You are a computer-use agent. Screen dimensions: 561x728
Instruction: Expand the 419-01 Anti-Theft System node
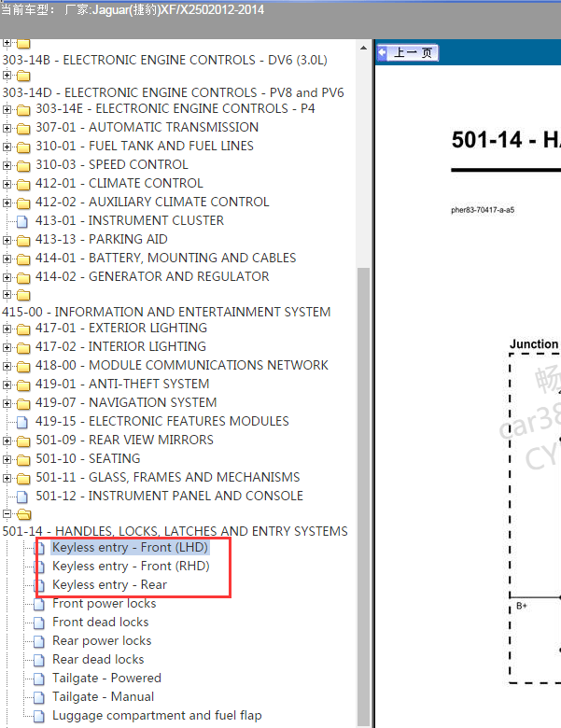[x=7, y=385]
